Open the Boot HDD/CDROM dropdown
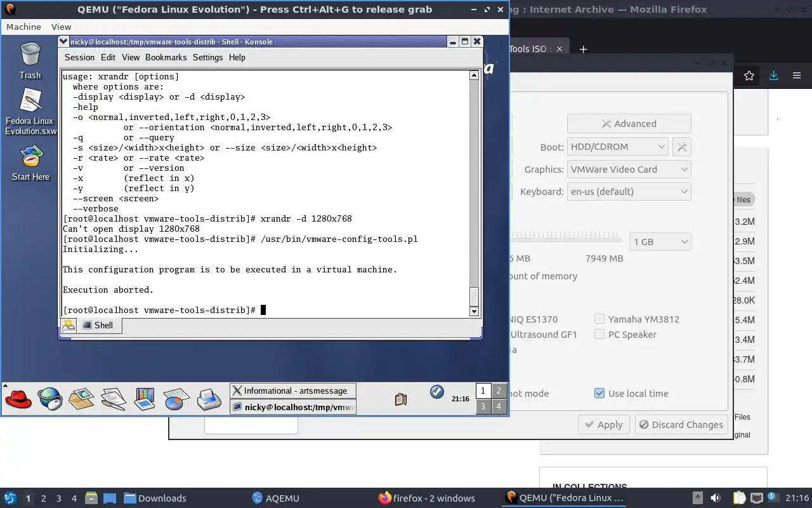 [x=617, y=147]
